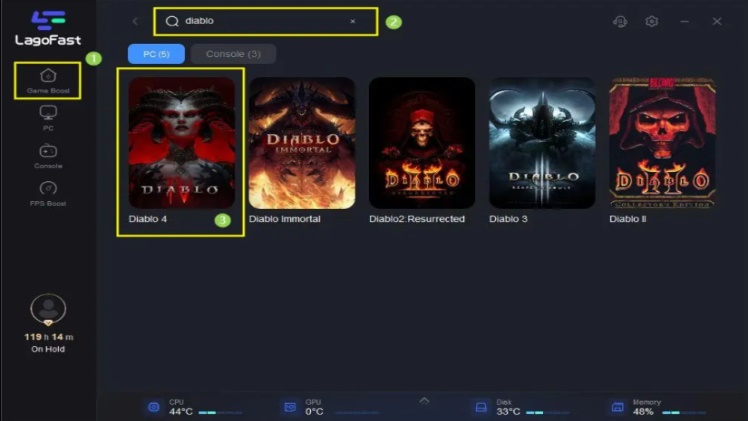Open the user profile avatar

point(48,309)
